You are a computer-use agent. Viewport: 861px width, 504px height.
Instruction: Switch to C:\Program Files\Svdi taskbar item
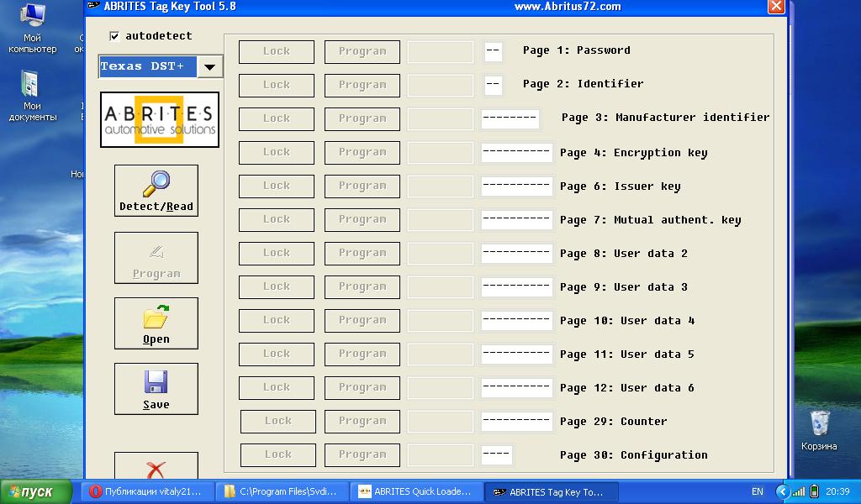(282, 491)
